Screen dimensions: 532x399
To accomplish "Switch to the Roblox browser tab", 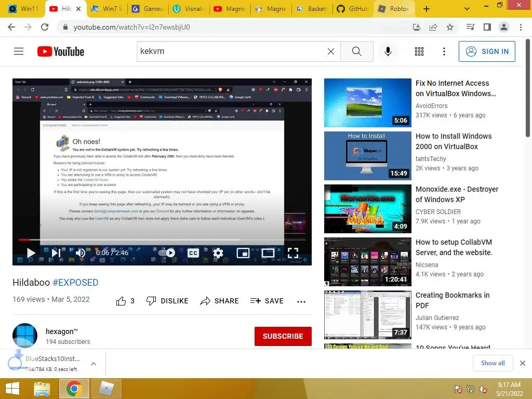I will tap(394, 9).
